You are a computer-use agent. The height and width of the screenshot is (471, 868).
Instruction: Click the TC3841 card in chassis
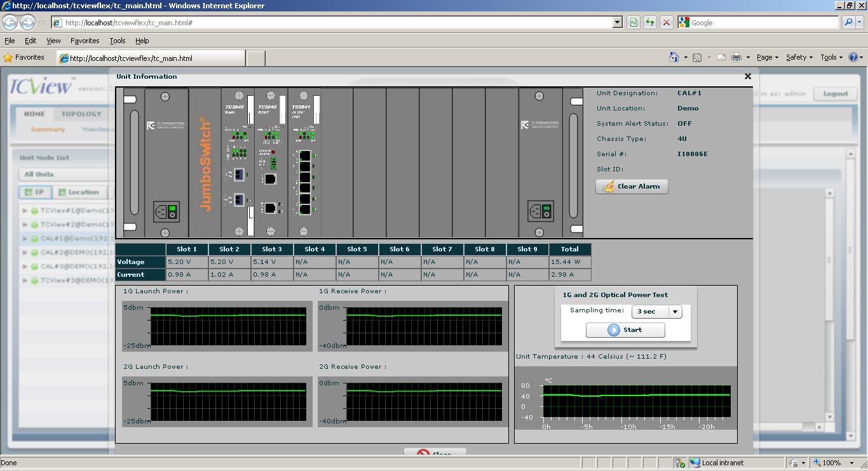(x=304, y=163)
